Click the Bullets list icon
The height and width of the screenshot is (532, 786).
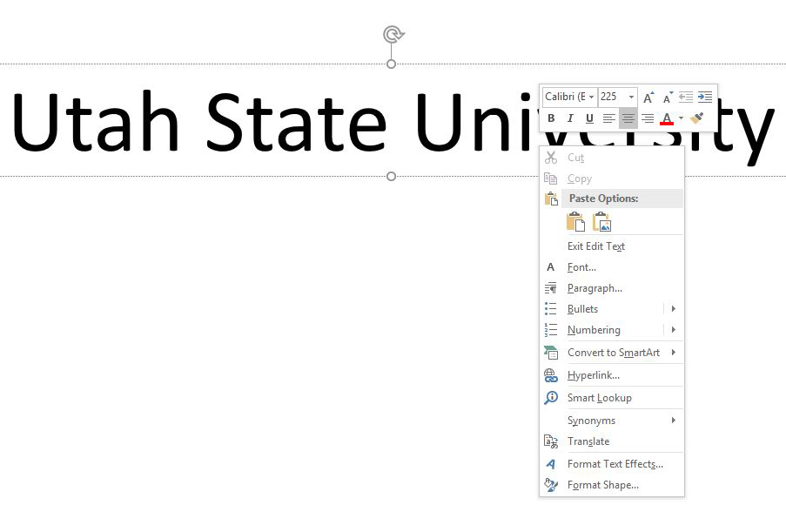551,309
